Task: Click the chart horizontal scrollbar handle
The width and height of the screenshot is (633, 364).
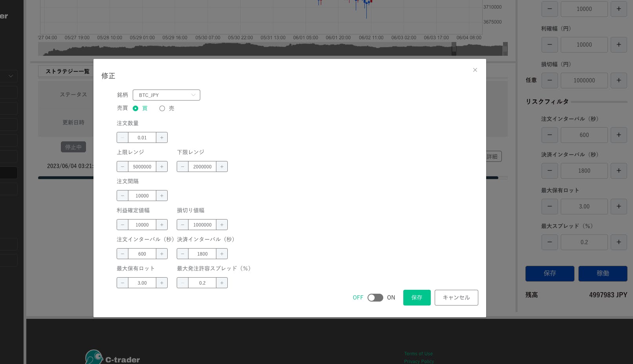Action: coord(454,49)
